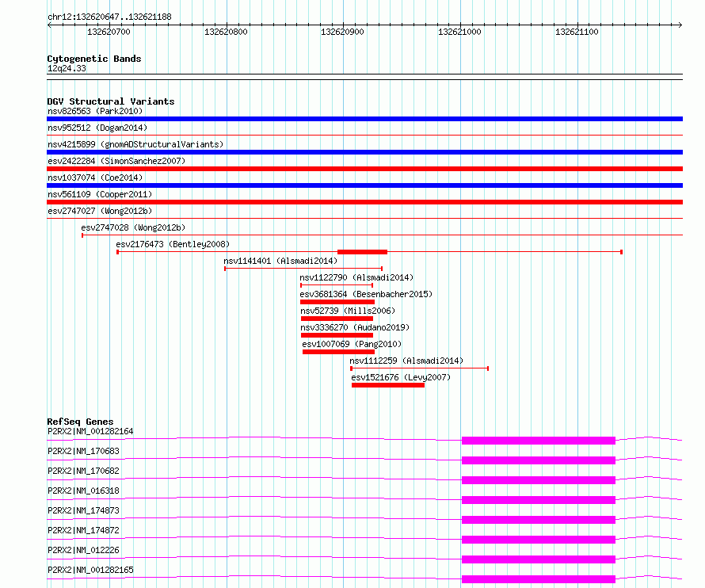Click the red bar under nsv52739
705x588 pixels.
(337, 319)
